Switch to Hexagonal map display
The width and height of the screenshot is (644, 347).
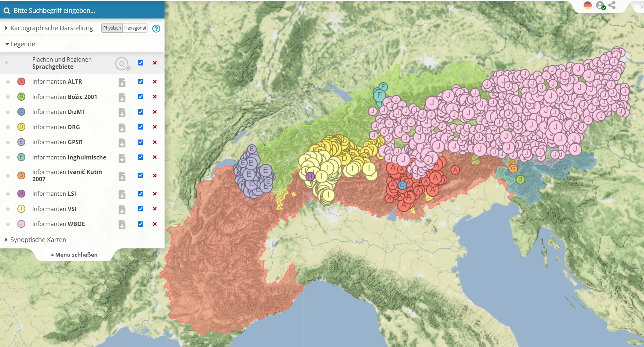135,28
